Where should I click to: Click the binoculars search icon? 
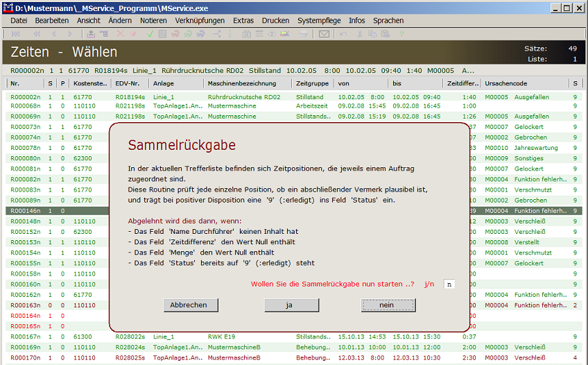245,33
